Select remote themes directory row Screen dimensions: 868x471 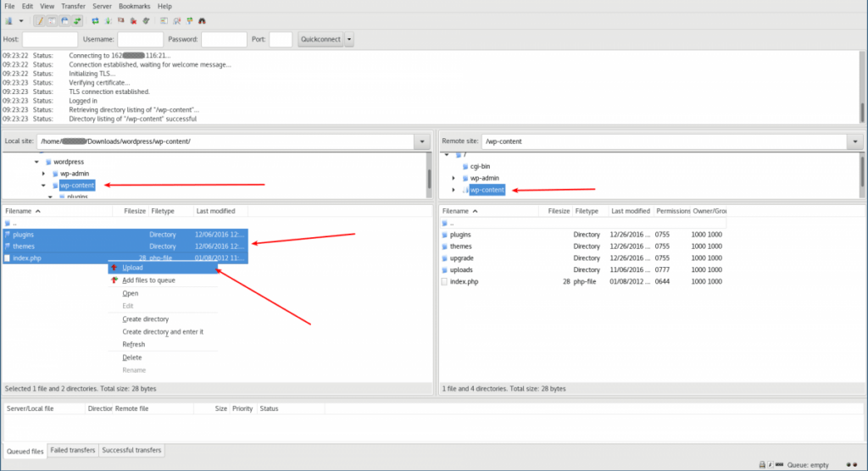[x=583, y=247]
